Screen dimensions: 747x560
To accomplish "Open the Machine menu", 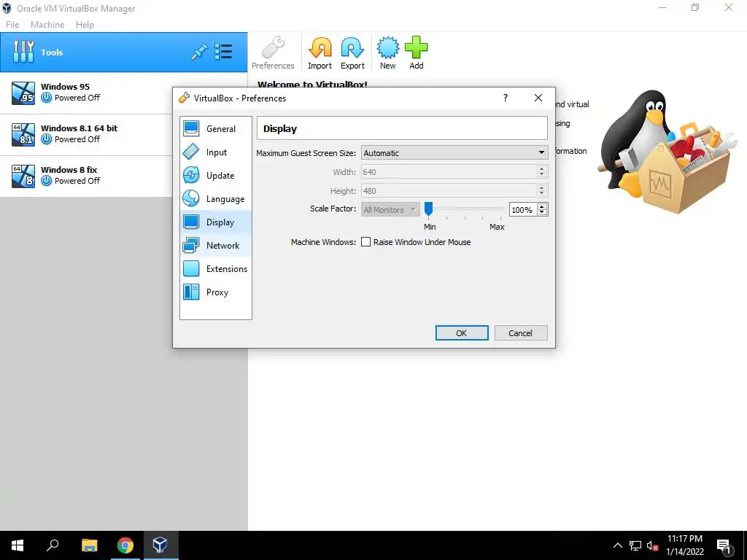I will click(47, 24).
